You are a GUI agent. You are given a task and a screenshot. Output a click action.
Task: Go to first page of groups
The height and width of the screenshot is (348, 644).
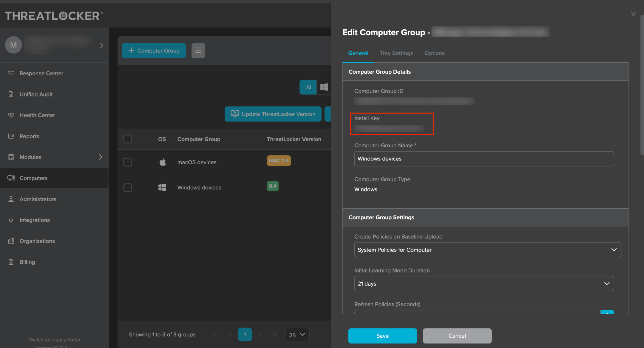(x=214, y=334)
